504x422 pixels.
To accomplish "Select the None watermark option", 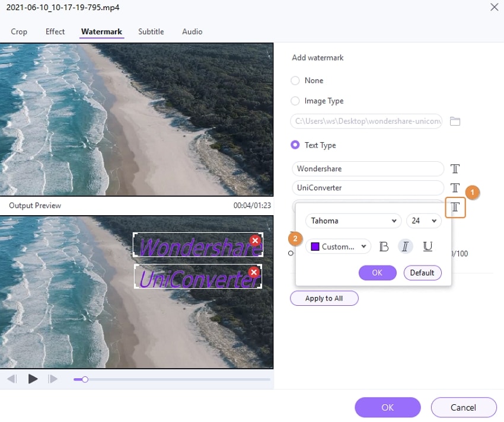I will click(x=295, y=81).
